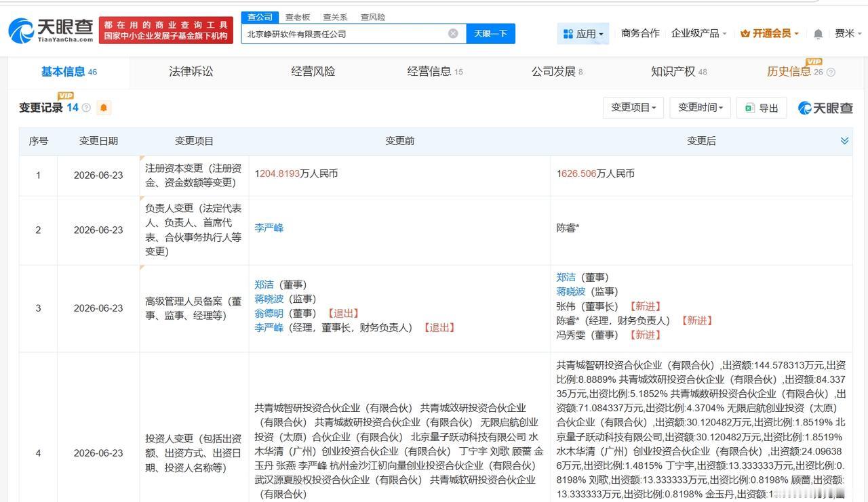Open 郑洁 link in 变更前 column
The image size is (868, 502).
[264, 285]
